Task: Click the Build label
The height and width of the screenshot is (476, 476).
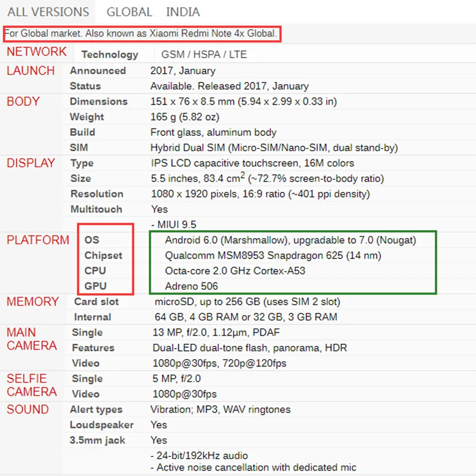Action: tap(83, 132)
